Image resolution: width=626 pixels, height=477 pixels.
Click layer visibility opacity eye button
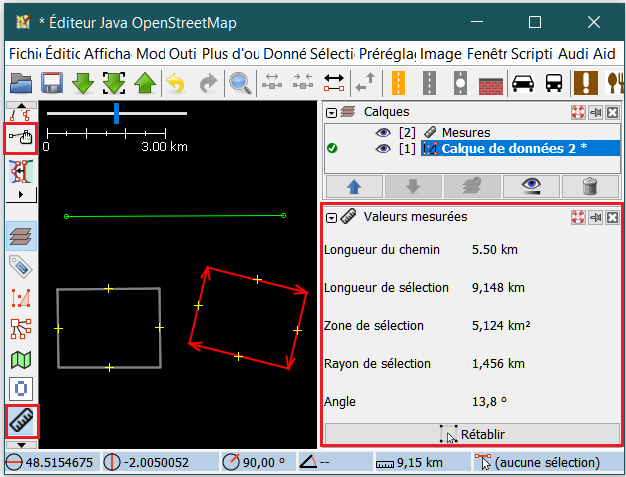click(x=531, y=186)
